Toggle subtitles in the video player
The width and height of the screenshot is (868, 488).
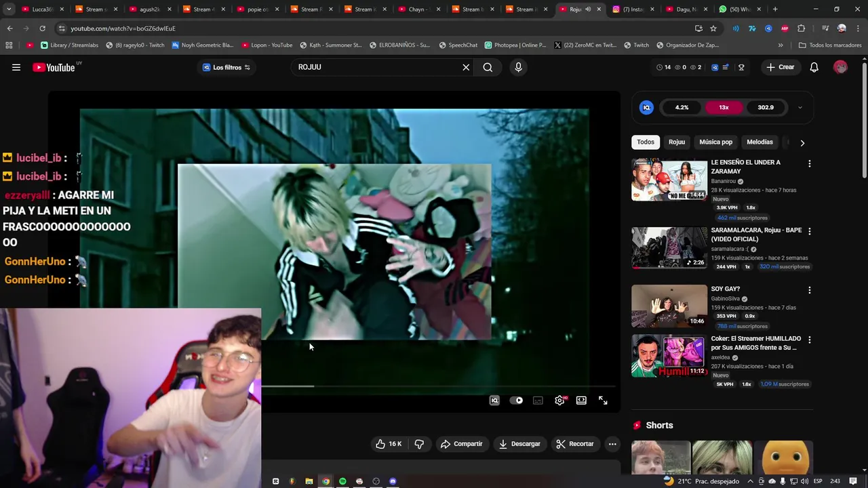pyautogui.click(x=538, y=401)
